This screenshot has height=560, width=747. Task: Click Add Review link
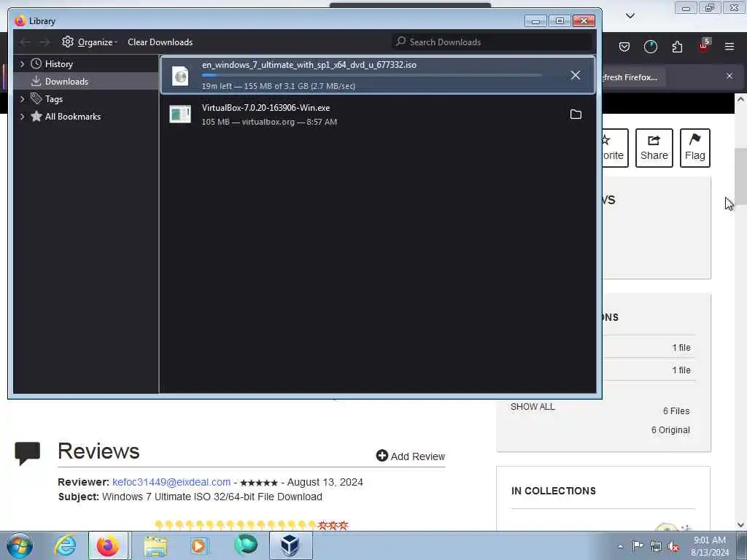[410, 456]
